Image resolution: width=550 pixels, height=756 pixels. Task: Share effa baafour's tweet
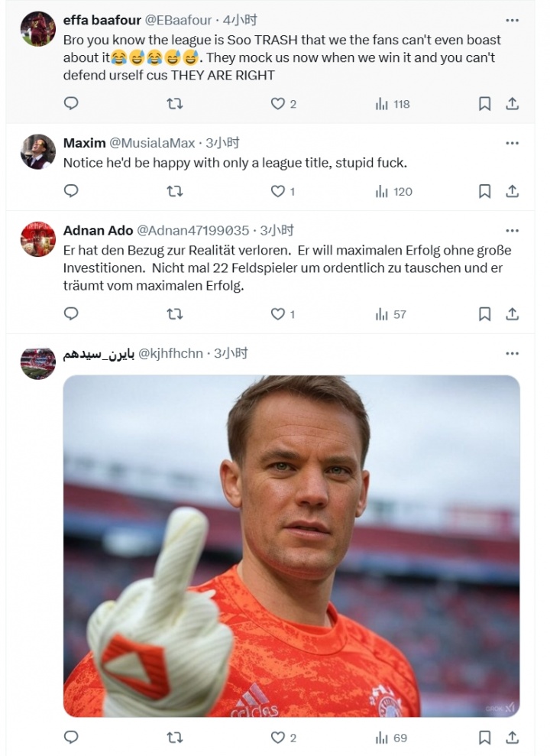[513, 104]
